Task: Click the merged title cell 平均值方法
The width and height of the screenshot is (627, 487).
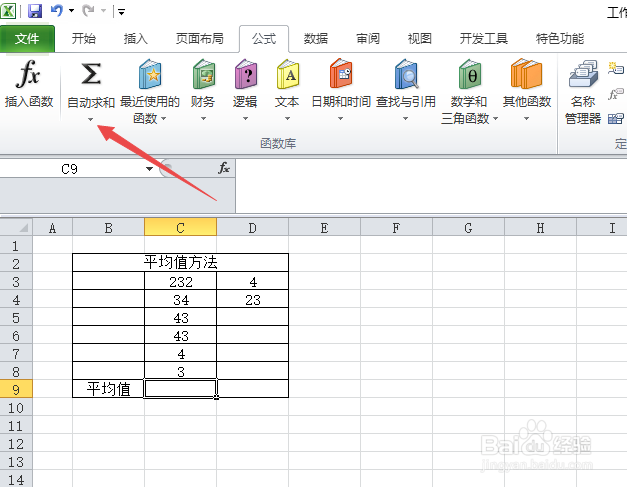Action: click(x=180, y=263)
